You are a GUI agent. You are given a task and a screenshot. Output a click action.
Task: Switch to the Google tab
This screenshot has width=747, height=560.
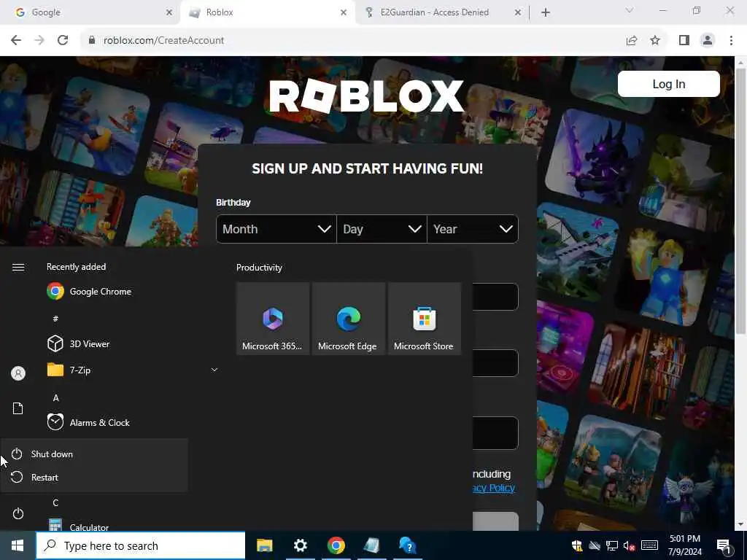pos(90,12)
